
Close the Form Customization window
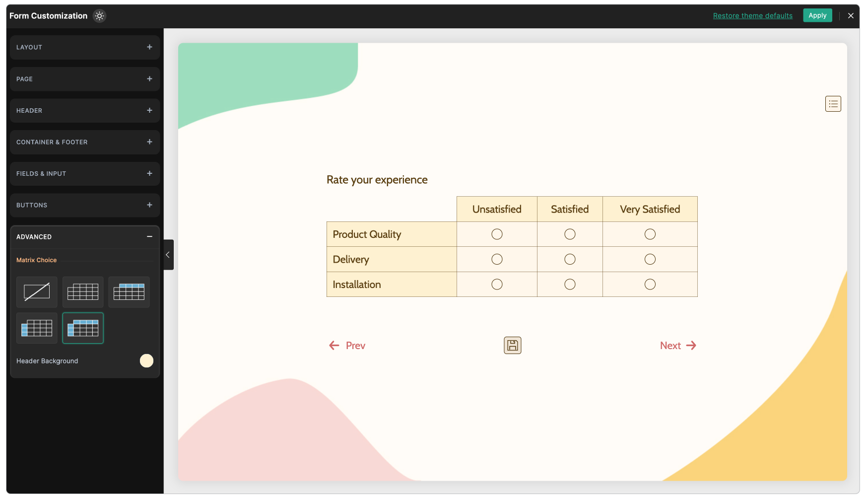pyautogui.click(x=851, y=16)
